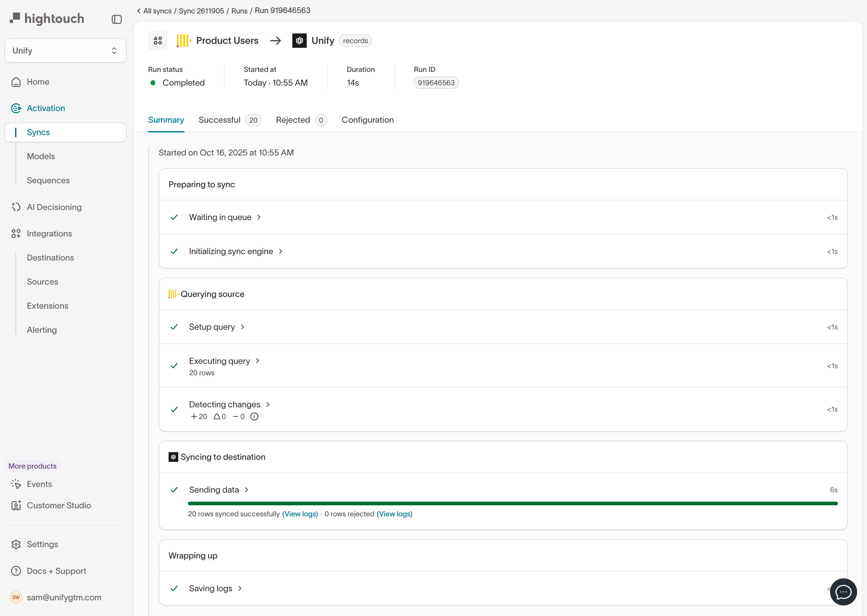Click the Home icon in the sidebar
The image size is (867, 616).
point(16,82)
